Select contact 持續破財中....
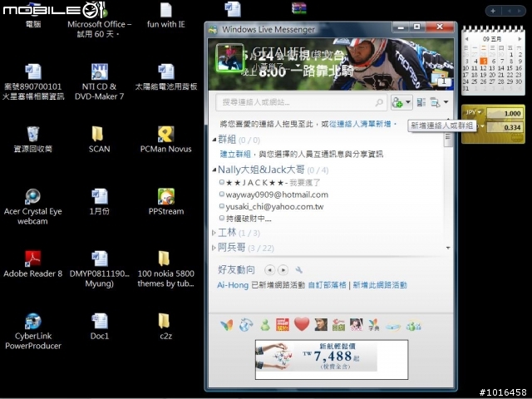Screen dimensions: 532x399 [x=245, y=219]
